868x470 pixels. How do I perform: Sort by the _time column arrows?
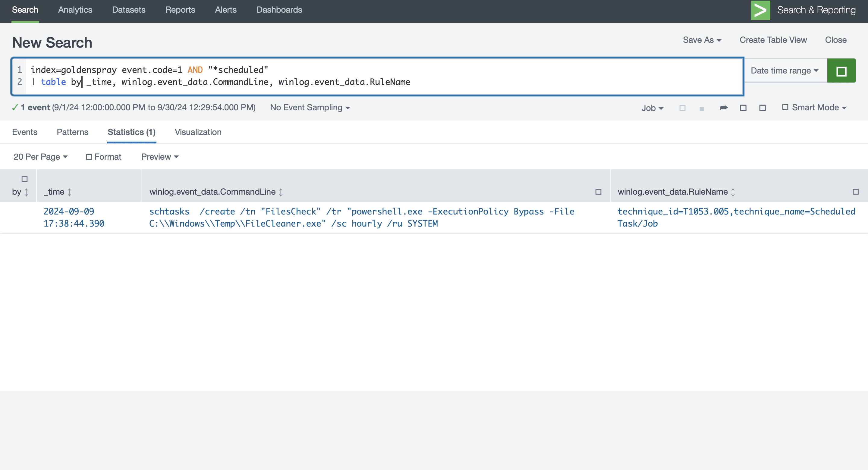click(69, 192)
